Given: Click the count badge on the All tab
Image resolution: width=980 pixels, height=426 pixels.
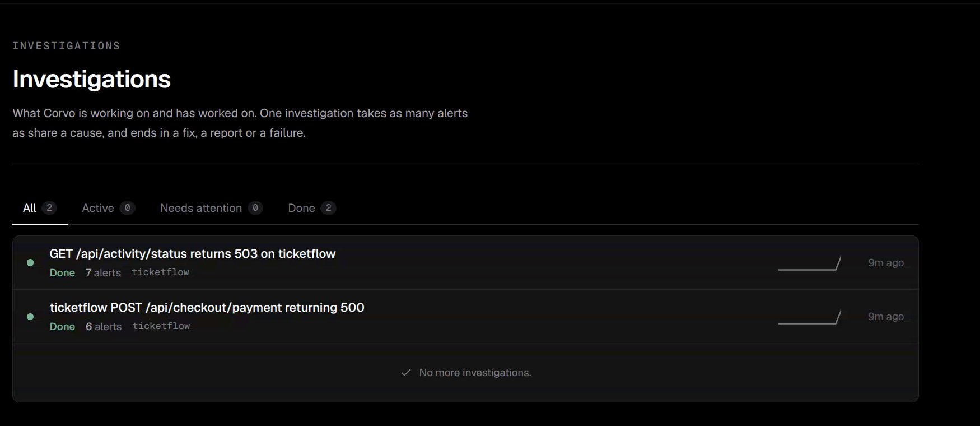Looking at the screenshot, I should 49,208.
